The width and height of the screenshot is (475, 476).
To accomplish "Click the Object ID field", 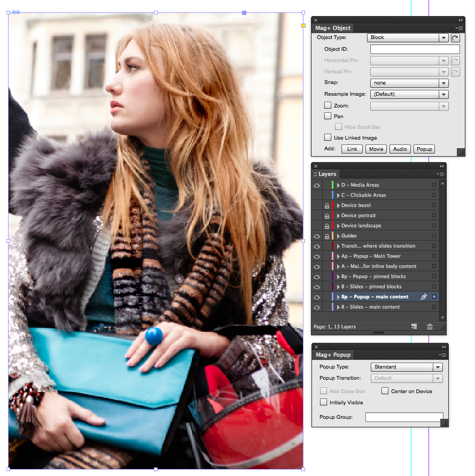I will point(415,49).
